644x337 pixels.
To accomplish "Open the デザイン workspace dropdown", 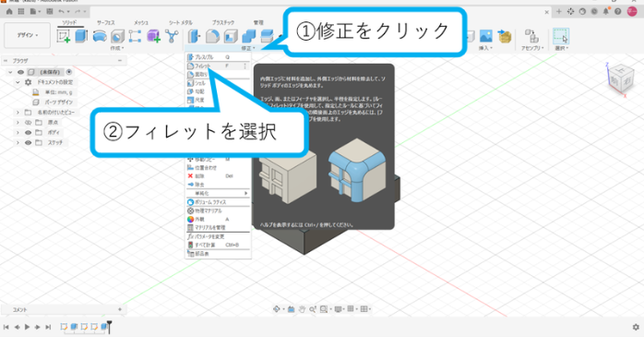I will 27,35.
